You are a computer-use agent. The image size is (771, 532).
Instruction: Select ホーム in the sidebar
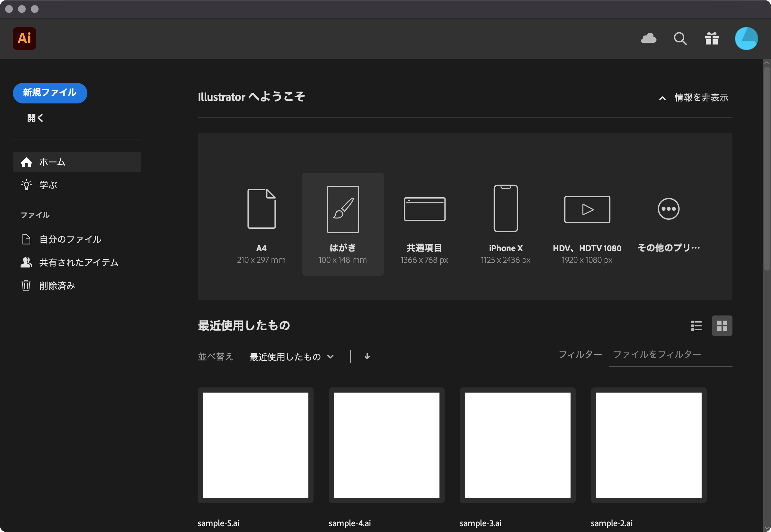click(x=77, y=162)
